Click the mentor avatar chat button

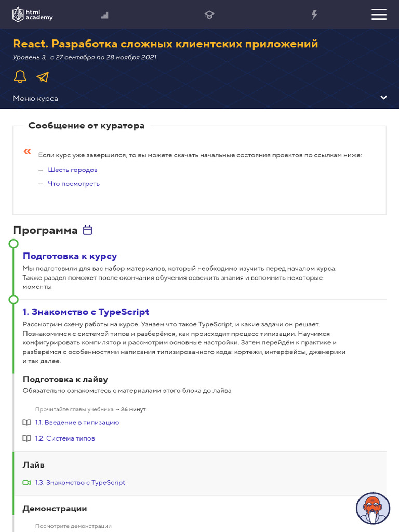[373, 508]
